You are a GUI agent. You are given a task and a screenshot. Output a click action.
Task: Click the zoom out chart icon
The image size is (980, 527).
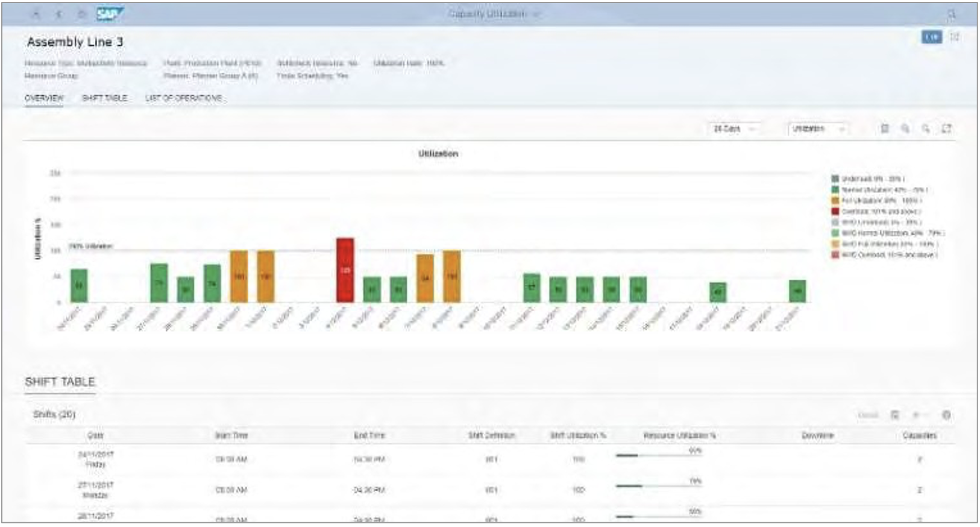click(x=926, y=128)
